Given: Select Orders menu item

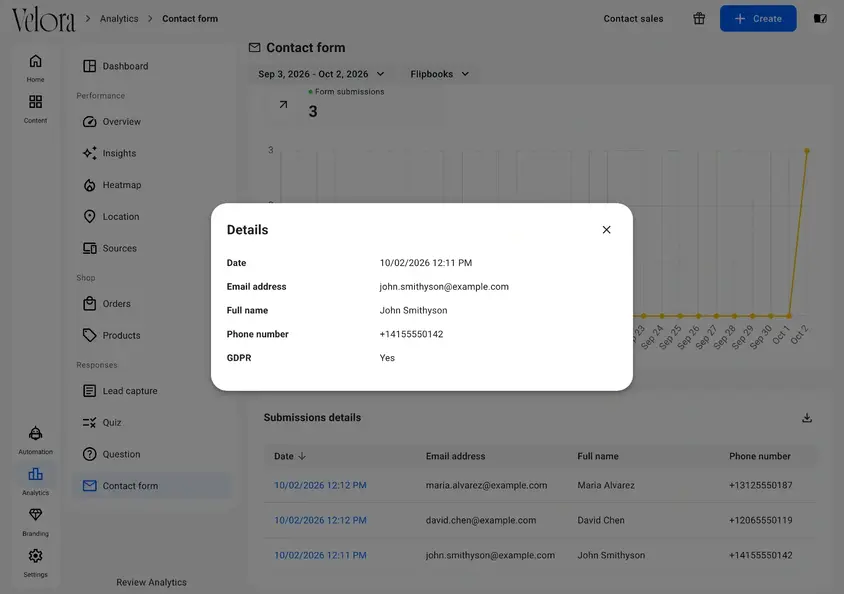Looking at the screenshot, I should pos(152,303).
